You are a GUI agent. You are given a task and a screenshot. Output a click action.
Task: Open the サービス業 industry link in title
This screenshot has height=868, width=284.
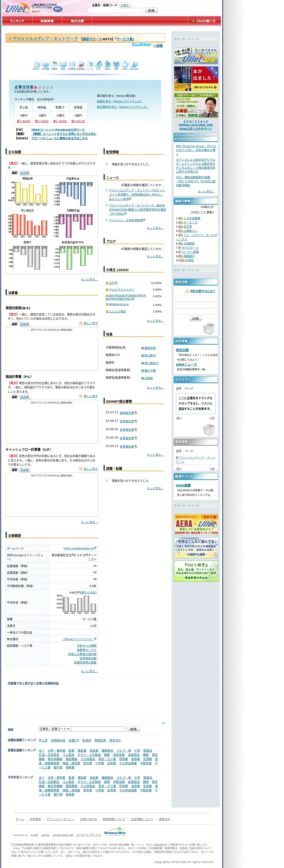coord(125,39)
